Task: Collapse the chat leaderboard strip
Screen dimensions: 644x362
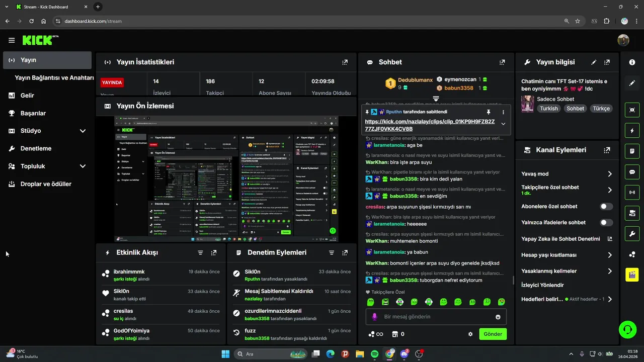Action: (x=436, y=99)
